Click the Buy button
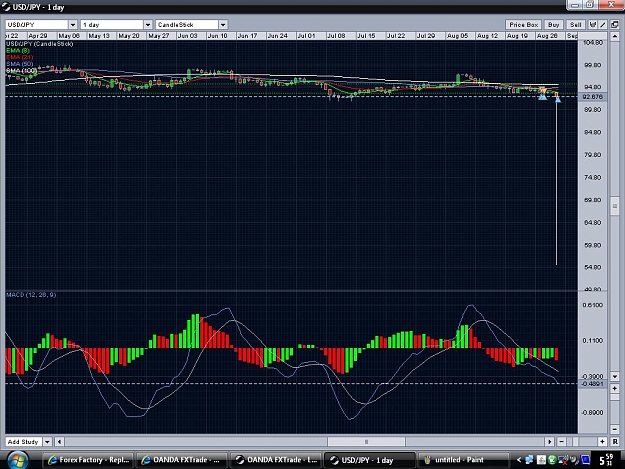 [x=553, y=25]
